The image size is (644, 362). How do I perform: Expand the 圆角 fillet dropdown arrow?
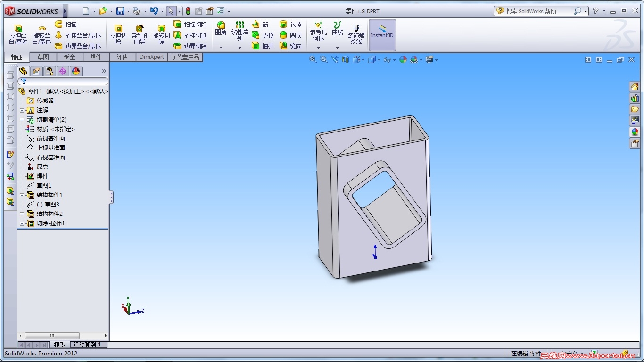[221, 48]
